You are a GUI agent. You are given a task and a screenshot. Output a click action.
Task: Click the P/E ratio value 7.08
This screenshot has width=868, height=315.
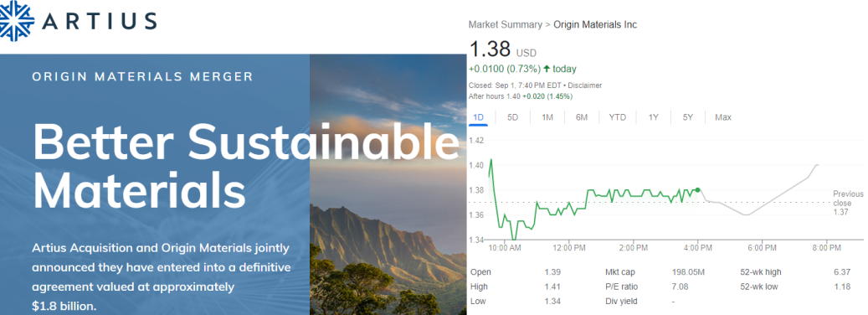[679, 287]
